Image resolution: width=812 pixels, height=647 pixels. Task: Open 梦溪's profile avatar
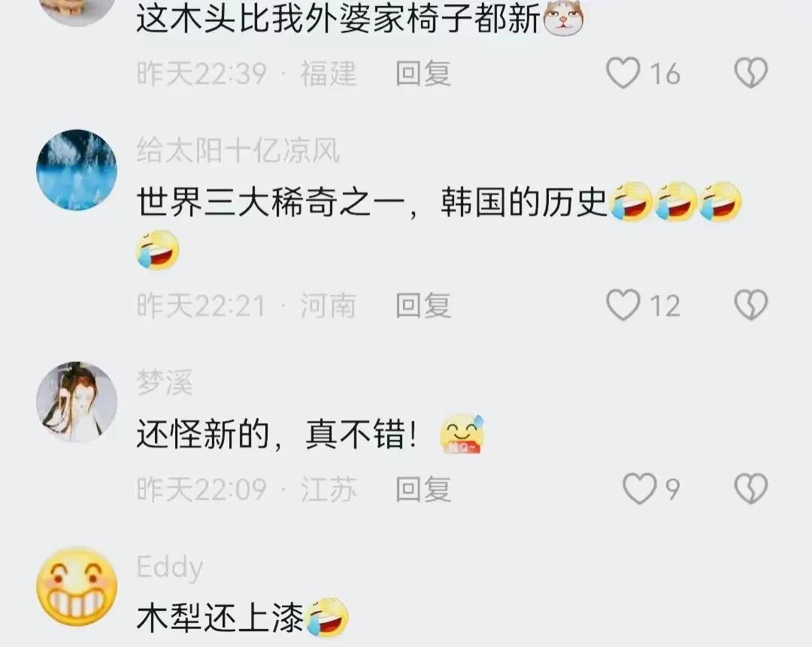click(77, 402)
